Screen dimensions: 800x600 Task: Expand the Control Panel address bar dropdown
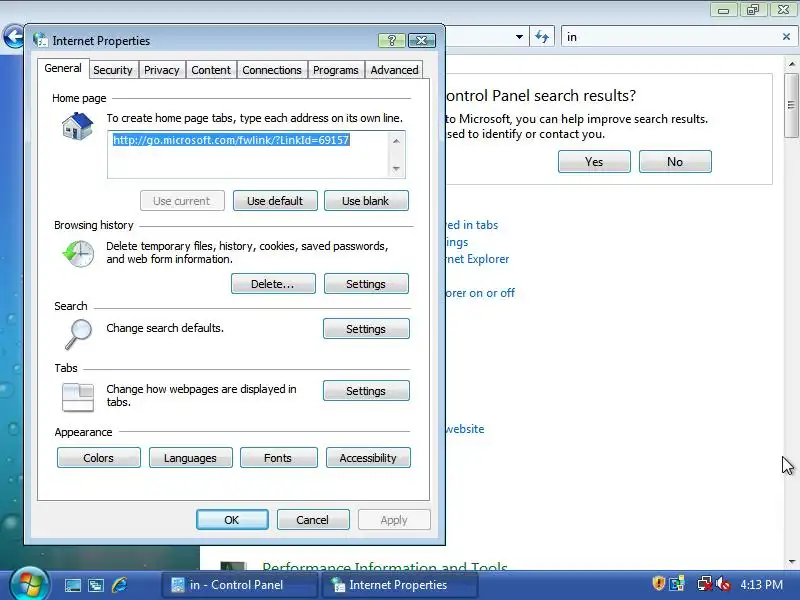(519, 37)
